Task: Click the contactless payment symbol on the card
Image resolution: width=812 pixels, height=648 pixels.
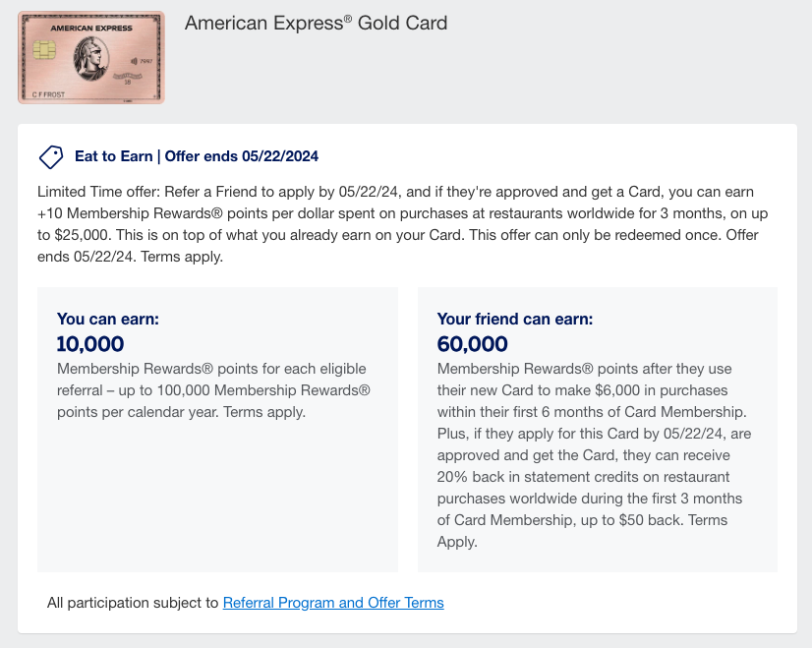Action: [133, 61]
